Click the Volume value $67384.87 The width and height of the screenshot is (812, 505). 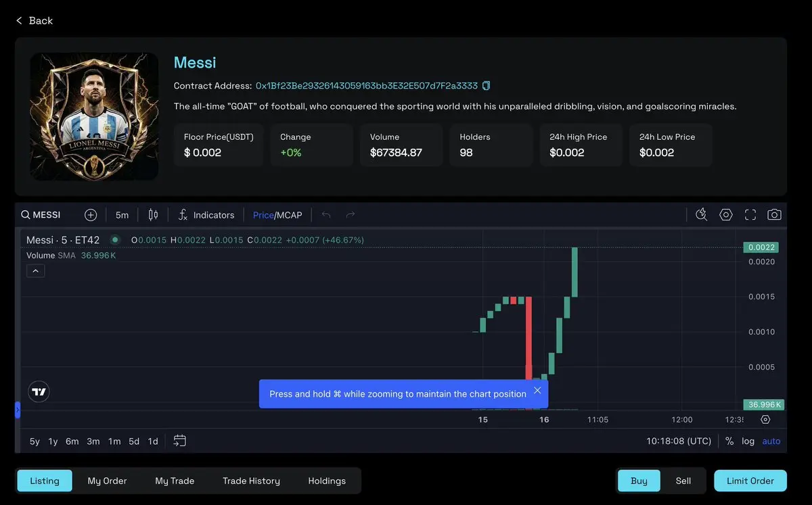[396, 153]
